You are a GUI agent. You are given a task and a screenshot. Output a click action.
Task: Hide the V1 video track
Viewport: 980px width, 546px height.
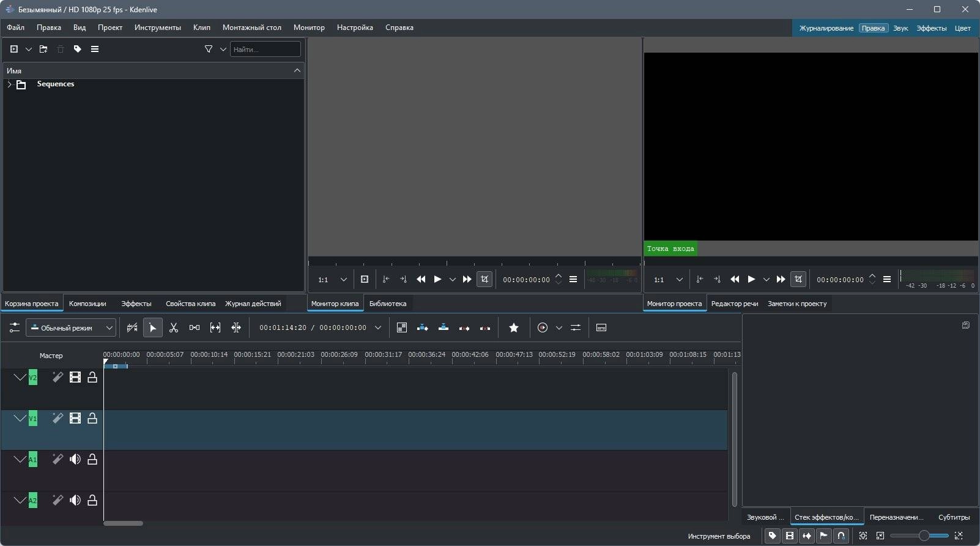(75, 418)
